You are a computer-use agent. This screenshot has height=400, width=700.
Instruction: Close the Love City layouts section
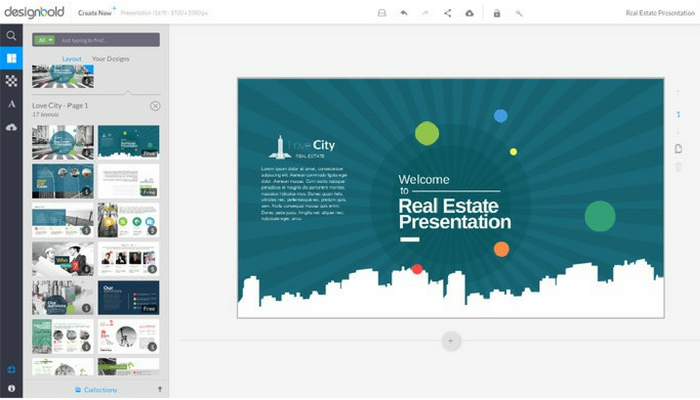(155, 106)
